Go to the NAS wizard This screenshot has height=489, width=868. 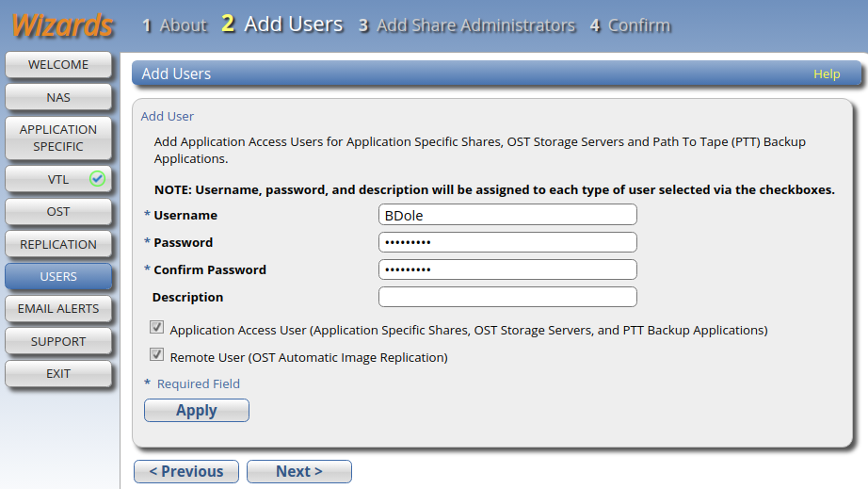click(x=58, y=97)
